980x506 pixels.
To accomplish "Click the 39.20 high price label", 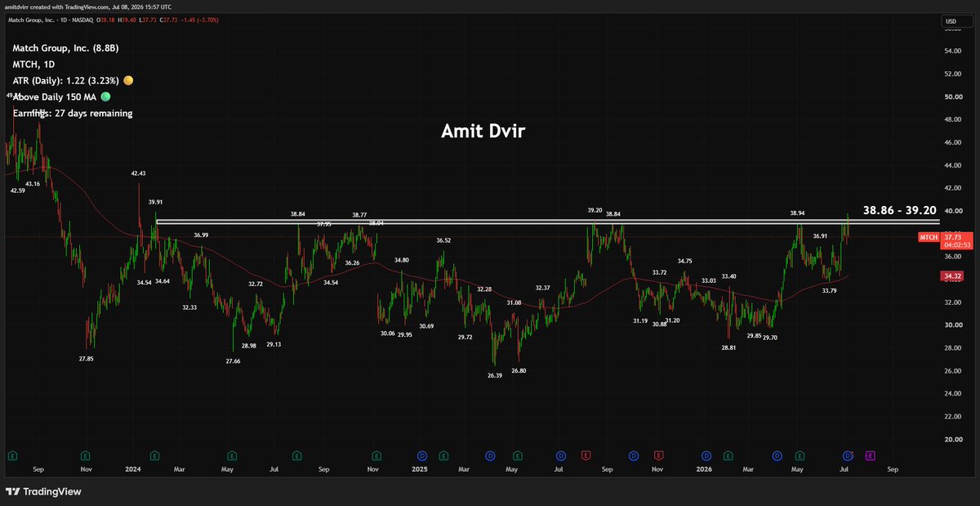I will pos(595,210).
